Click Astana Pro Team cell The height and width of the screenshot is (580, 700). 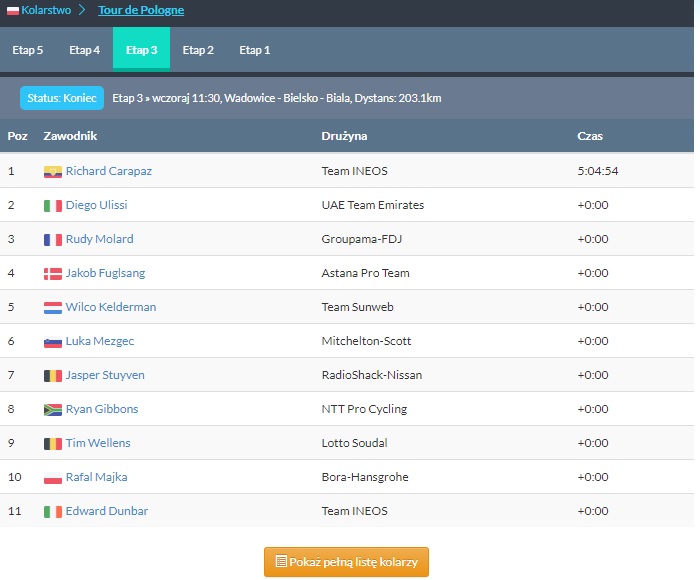(366, 273)
